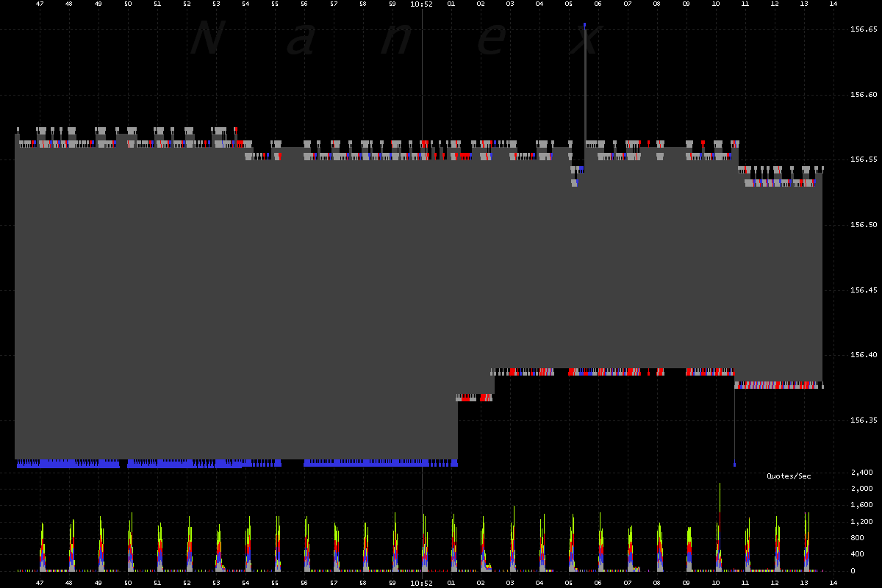The image size is (882, 588).
Task: Click the blue low quote dot below 156.35
Action: tap(734, 465)
